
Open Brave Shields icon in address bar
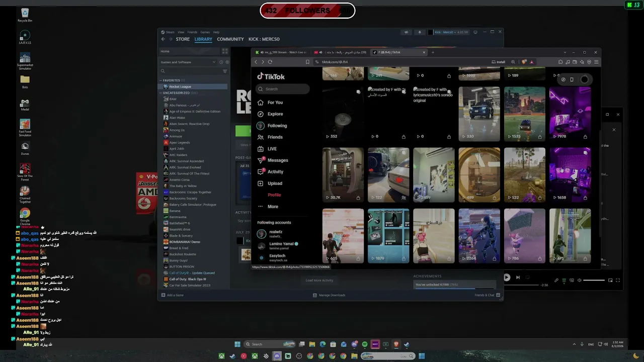click(524, 62)
